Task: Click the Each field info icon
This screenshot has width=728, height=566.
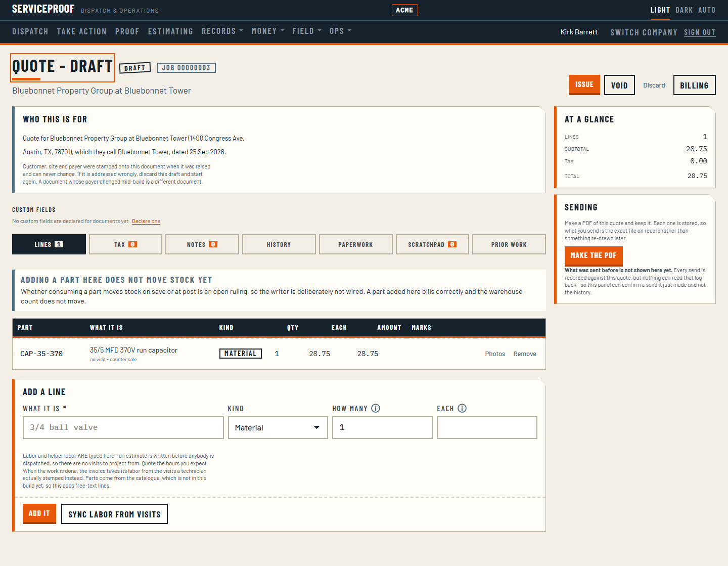Action: (462, 408)
